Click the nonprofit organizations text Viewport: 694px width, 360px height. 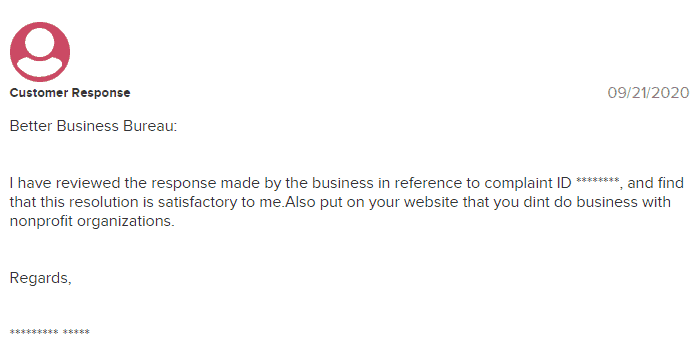pyautogui.click(x=92, y=221)
